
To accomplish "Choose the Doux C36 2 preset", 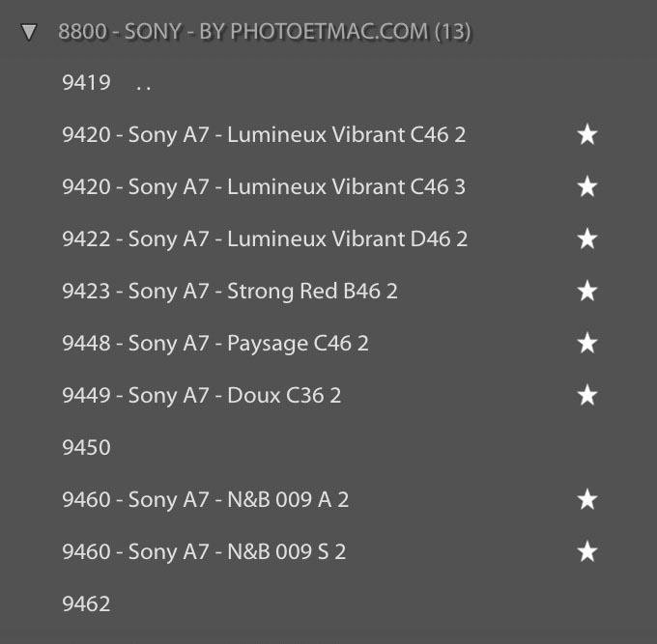I will (x=201, y=396).
